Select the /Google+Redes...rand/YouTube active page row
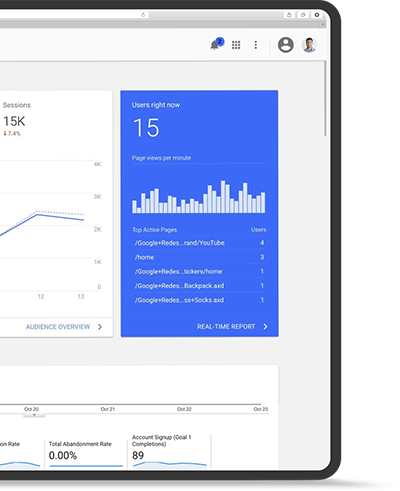This screenshot has height=491, width=400. tap(199, 243)
